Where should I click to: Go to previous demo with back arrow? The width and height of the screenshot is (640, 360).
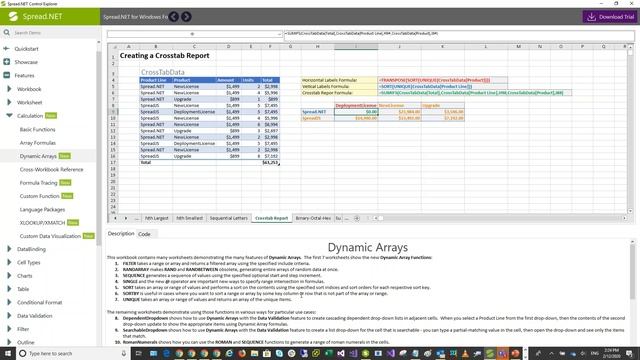coord(174,17)
